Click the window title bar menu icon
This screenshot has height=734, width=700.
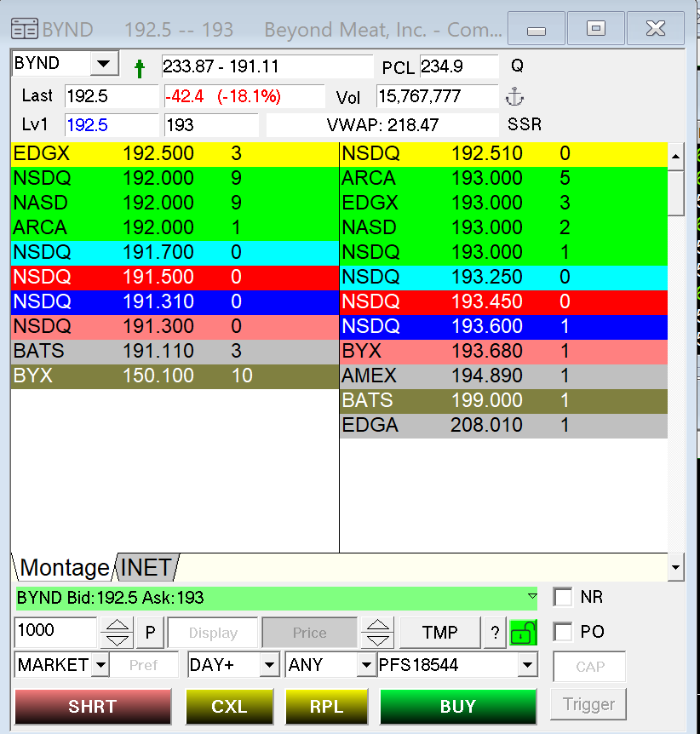coord(25,29)
